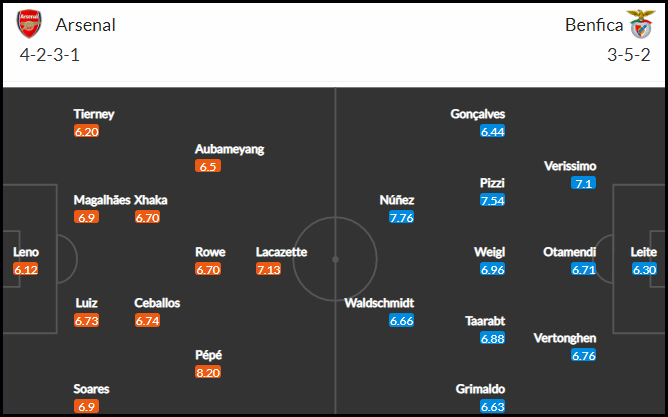This screenshot has height=417, width=668.
Task: Select Otamendi player name
Action: pyautogui.click(x=570, y=252)
